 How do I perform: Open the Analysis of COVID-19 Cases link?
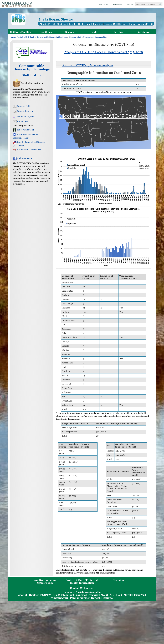(x=104, y=52)
